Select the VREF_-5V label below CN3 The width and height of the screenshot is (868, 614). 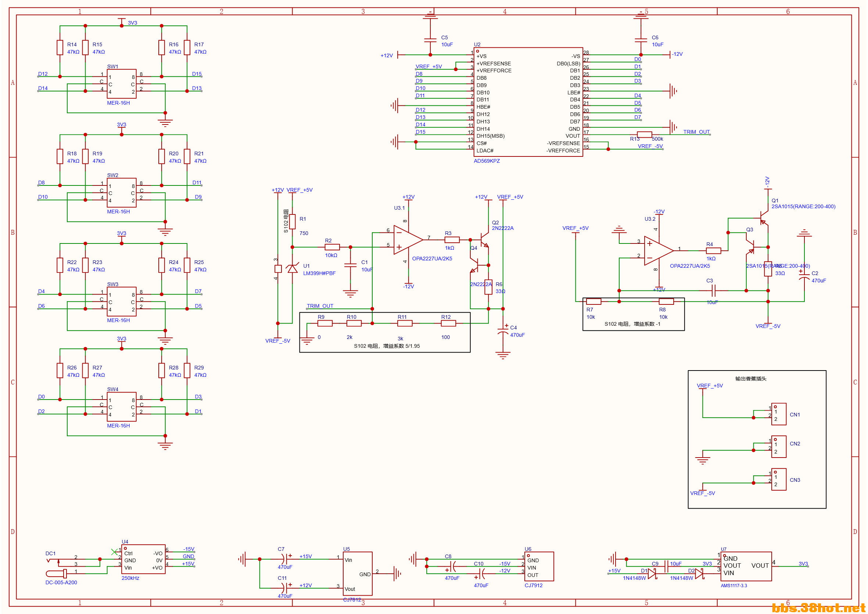(x=702, y=493)
